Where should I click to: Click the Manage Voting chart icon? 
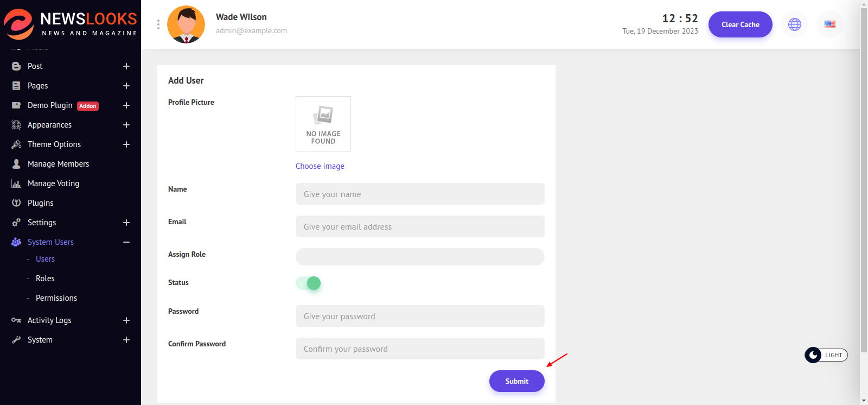click(16, 183)
